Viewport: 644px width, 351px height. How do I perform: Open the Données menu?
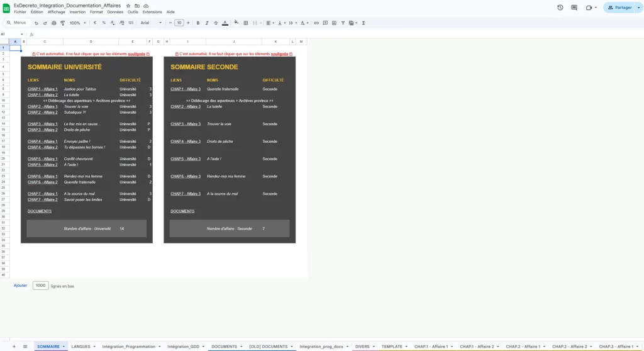tap(115, 12)
